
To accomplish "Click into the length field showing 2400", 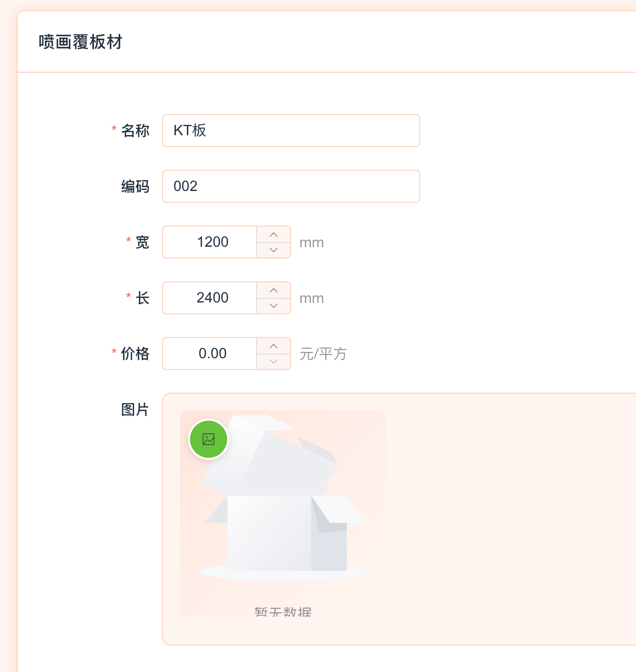I will 212,298.
